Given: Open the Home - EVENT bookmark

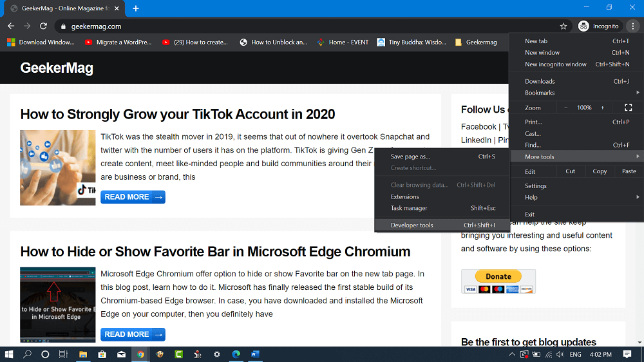Looking at the screenshot, I should click(x=343, y=43).
